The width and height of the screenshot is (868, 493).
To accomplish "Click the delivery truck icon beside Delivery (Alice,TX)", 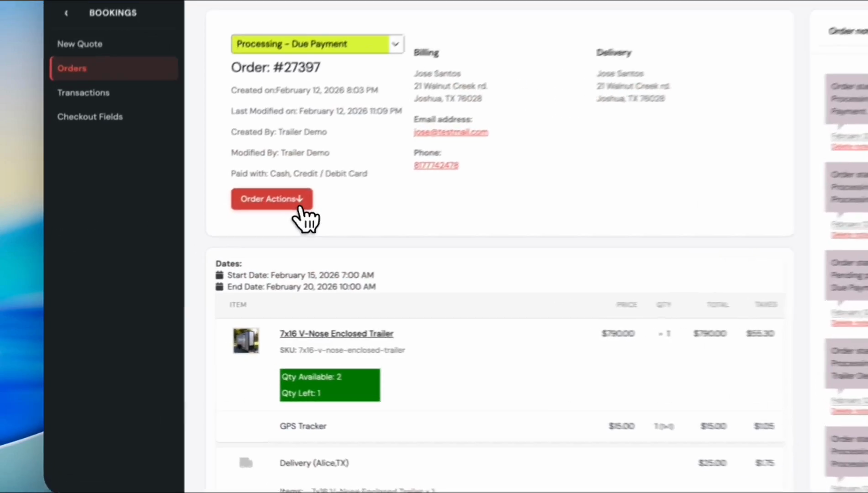I will point(246,463).
